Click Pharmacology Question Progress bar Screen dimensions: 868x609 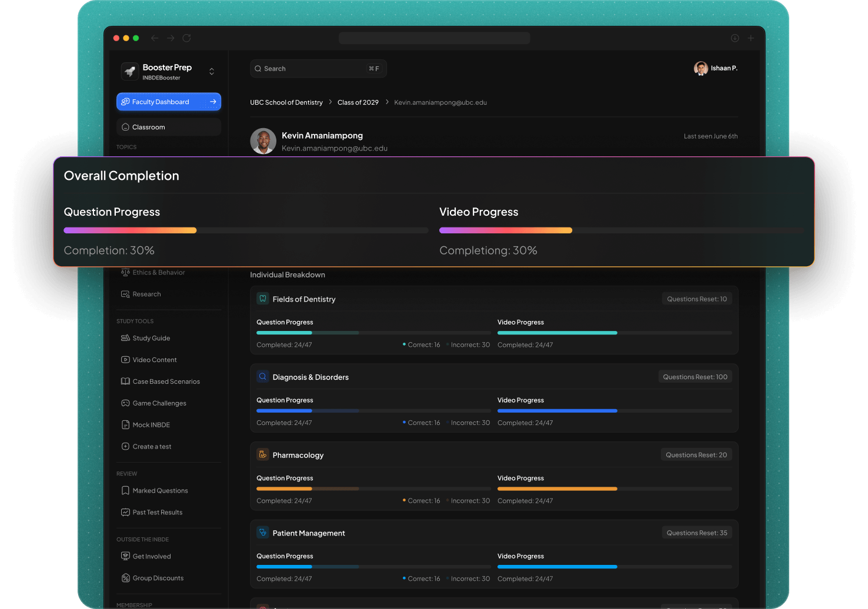click(x=373, y=488)
